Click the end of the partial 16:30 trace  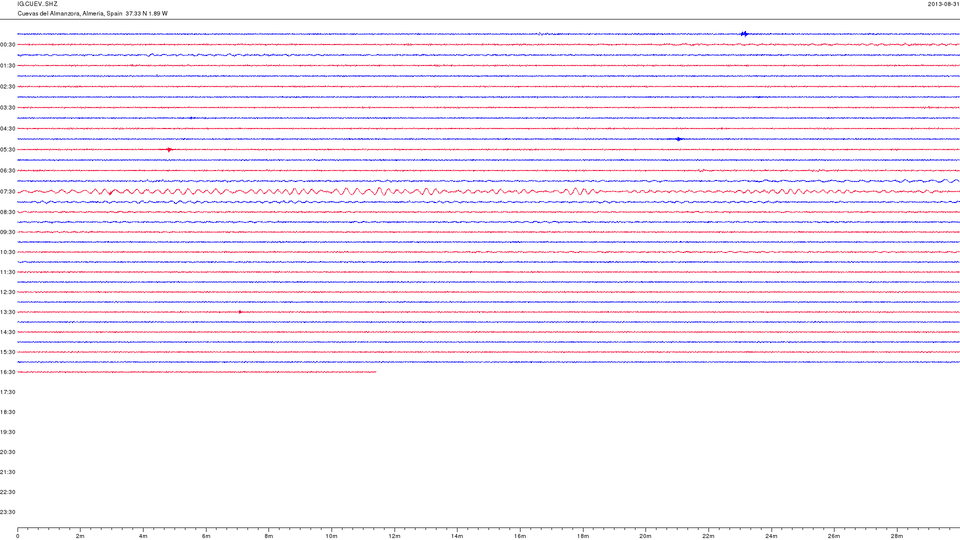[375, 372]
